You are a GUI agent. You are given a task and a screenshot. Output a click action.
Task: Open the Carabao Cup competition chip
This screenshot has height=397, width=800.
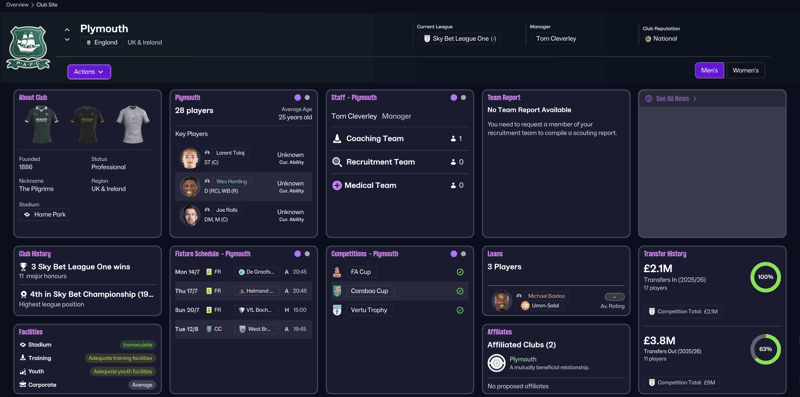coord(370,291)
